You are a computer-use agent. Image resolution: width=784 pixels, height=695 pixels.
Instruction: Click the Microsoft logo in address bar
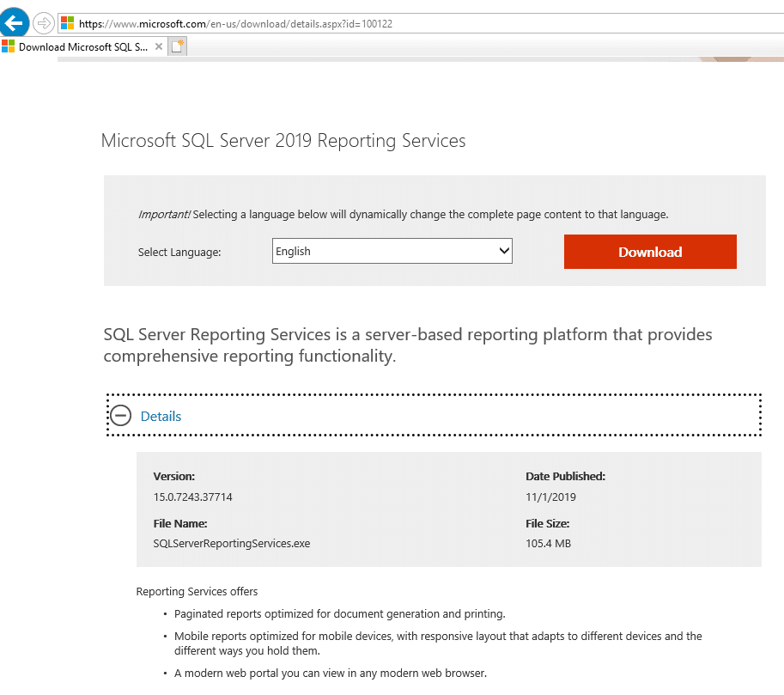(67, 23)
